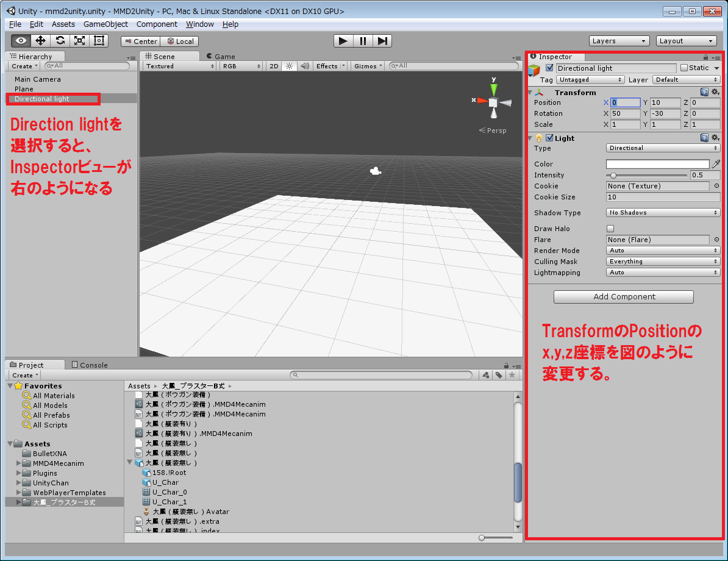Image resolution: width=728 pixels, height=561 pixels.
Task: Open the Layout dropdown
Action: click(x=686, y=41)
